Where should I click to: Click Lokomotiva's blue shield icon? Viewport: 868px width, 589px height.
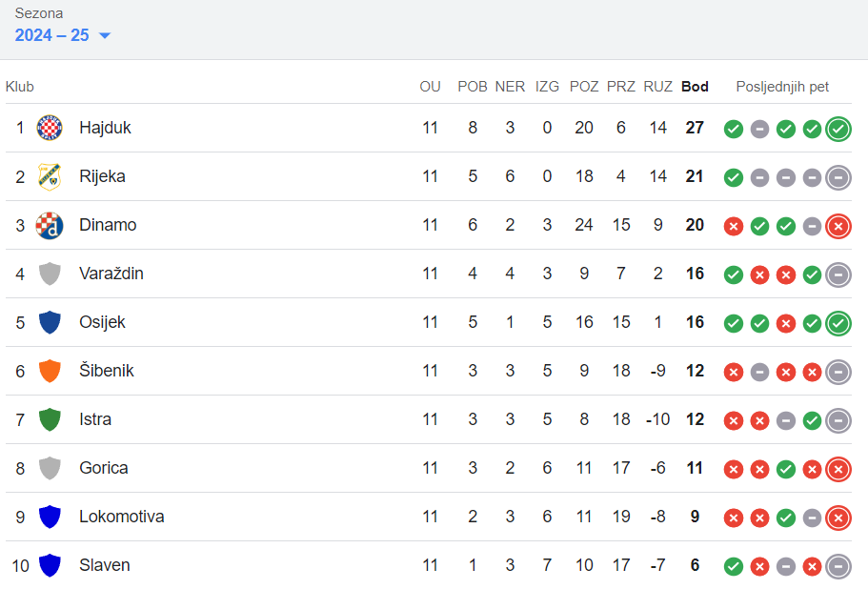point(50,517)
